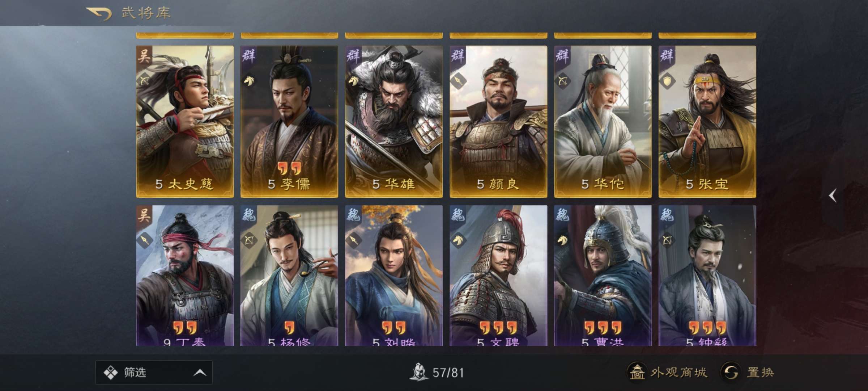Select the 华佗 general card
The image size is (868, 391).
pyautogui.click(x=603, y=122)
